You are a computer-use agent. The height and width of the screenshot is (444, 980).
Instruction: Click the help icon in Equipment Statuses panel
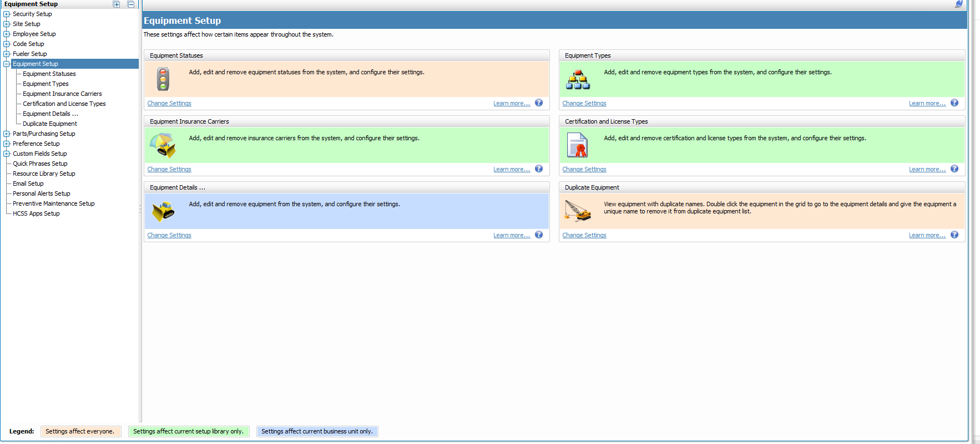tap(539, 103)
